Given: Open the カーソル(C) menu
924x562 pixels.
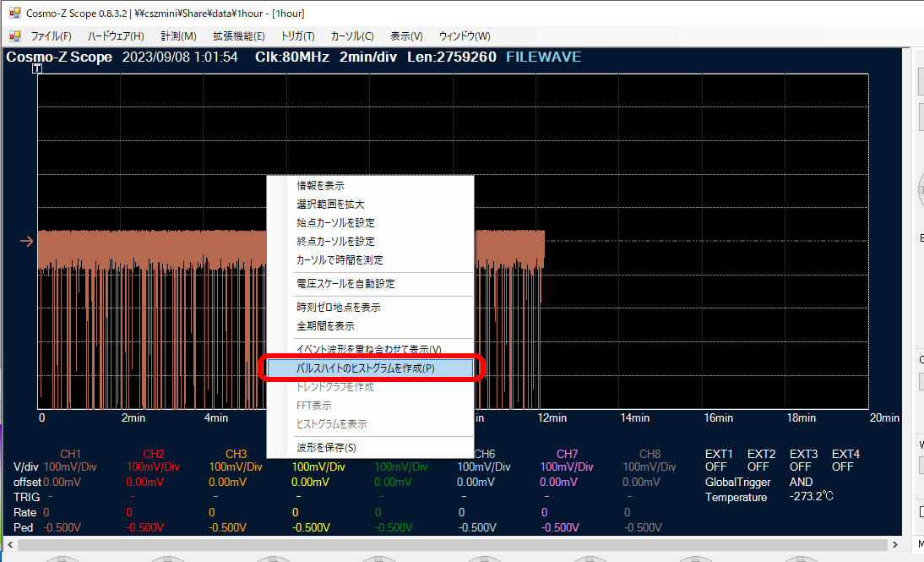Looking at the screenshot, I should click(x=352, y=36).
